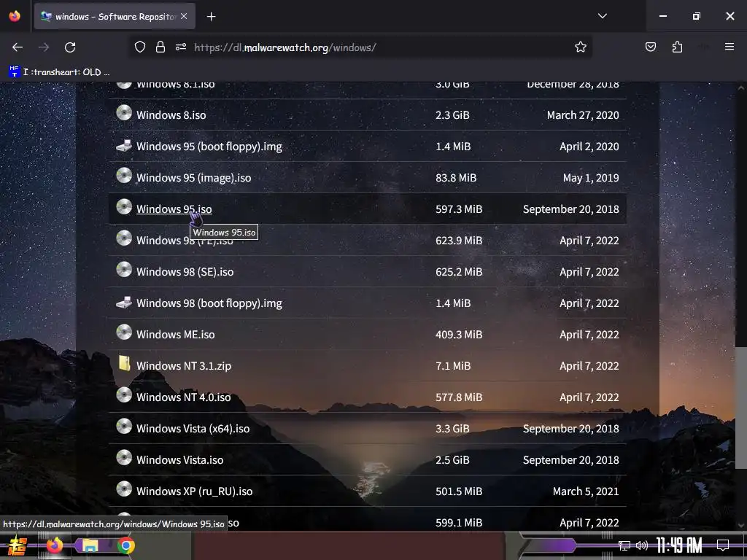Click the page vertical scrollbar thumb
Screen dimensions: 747x560
tap(741, 408)
